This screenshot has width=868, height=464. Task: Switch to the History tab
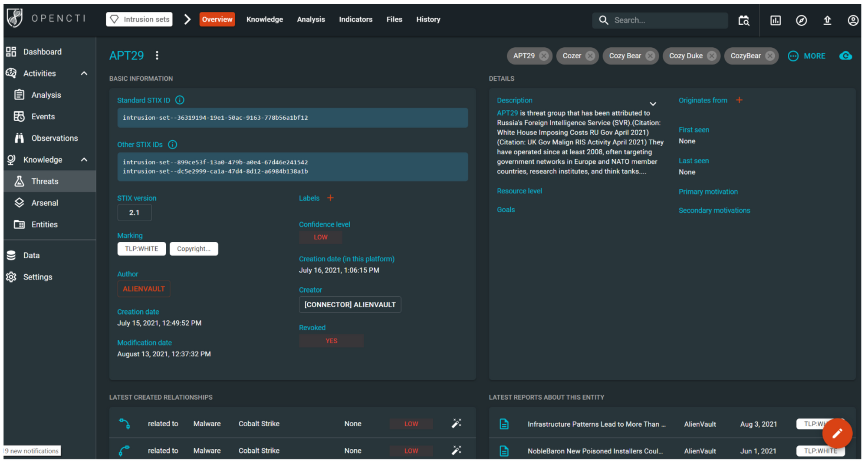pos(428,19)
